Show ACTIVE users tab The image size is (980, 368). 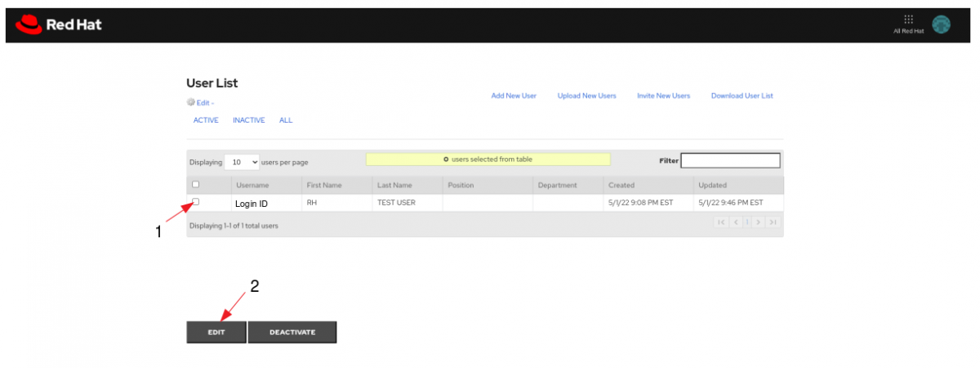click(x=206, y=120)
